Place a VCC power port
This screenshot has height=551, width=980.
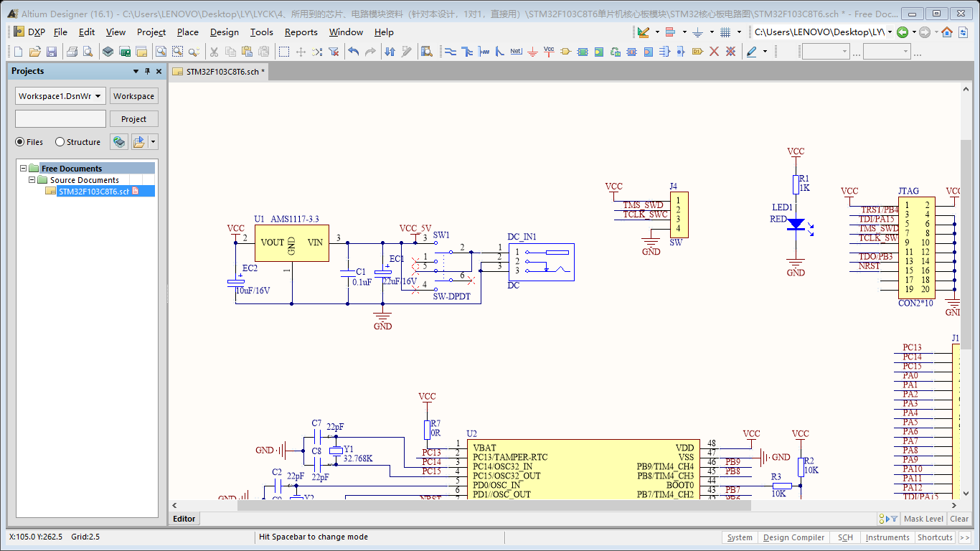(x=549, y=52)
